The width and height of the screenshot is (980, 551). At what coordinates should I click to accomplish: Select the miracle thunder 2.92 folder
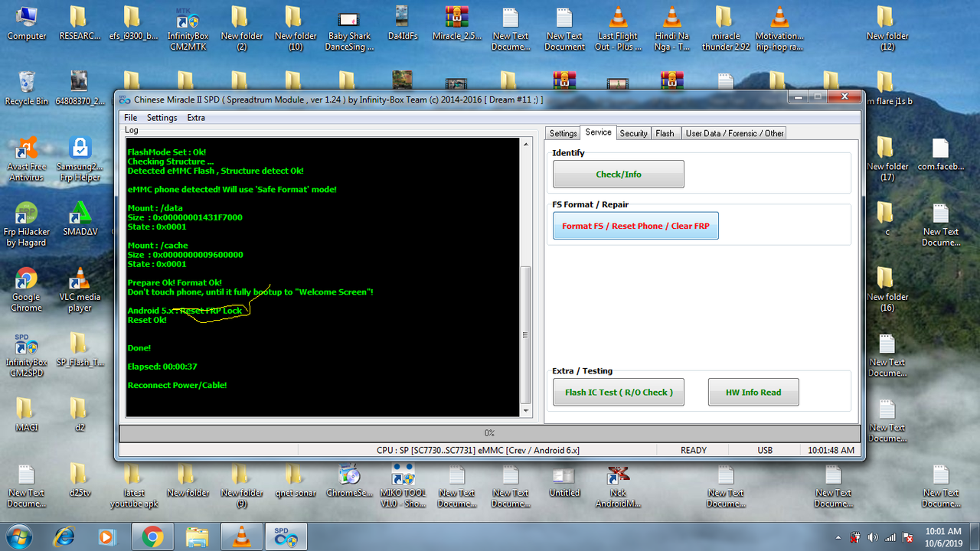[x=725, y=28]
